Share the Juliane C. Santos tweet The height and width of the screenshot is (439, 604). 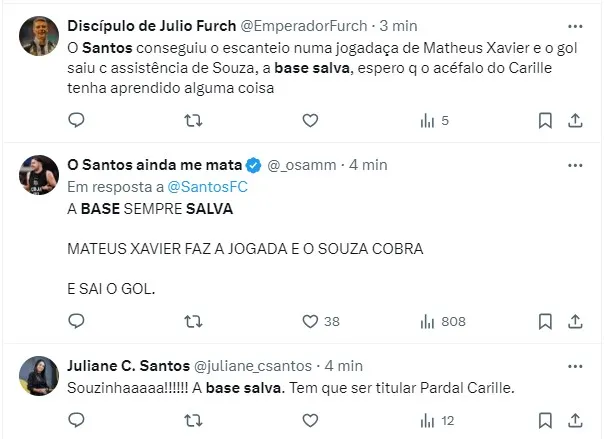tap(575, 420)
